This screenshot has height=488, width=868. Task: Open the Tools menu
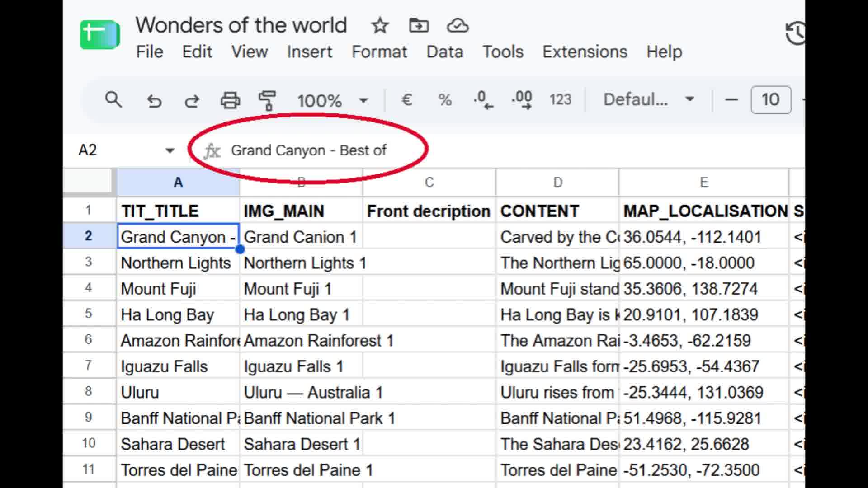coord(503,52)
